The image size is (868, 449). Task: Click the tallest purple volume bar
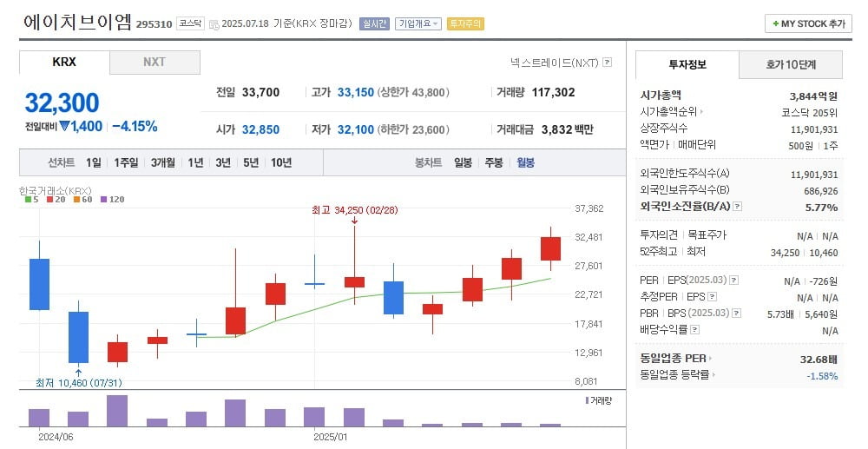pyautogui.click(x=117, y=411)
